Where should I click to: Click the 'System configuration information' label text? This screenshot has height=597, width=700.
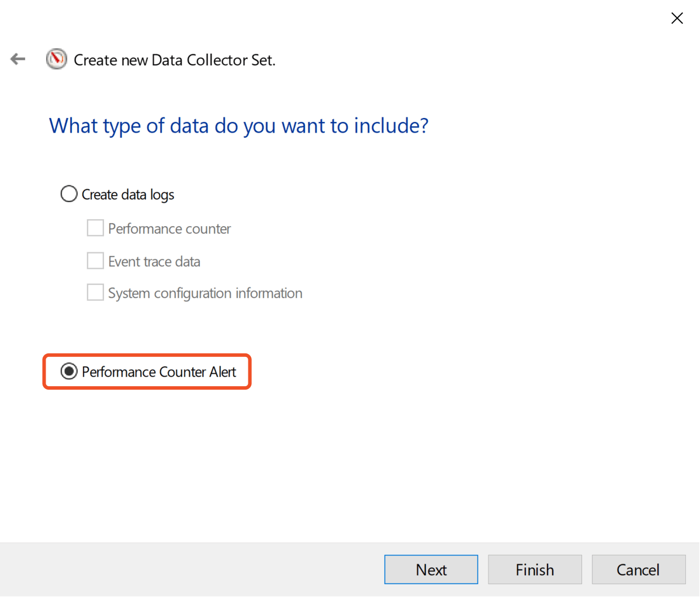[x=205, y=293]
